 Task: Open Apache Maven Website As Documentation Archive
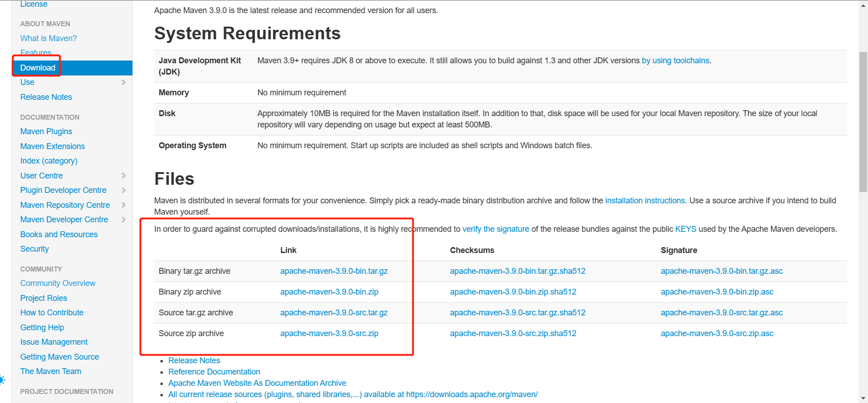(x=257, y=383)
